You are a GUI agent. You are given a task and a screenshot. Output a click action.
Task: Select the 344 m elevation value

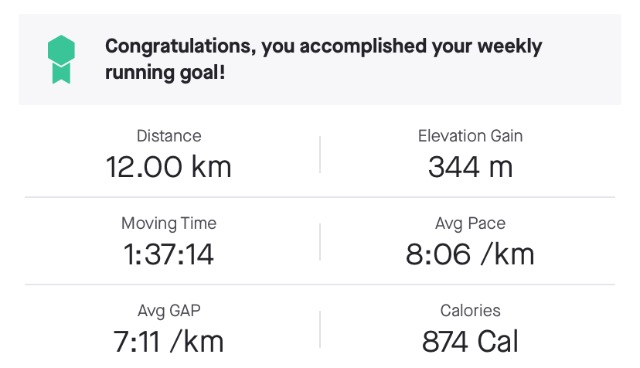tap(470, 167)
